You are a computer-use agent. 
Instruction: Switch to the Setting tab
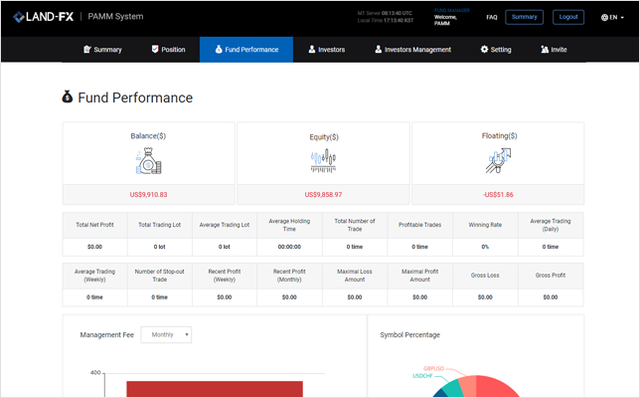496,49
